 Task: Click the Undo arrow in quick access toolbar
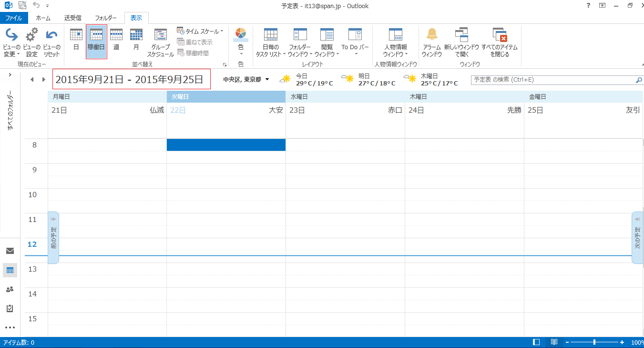point(36,6)
